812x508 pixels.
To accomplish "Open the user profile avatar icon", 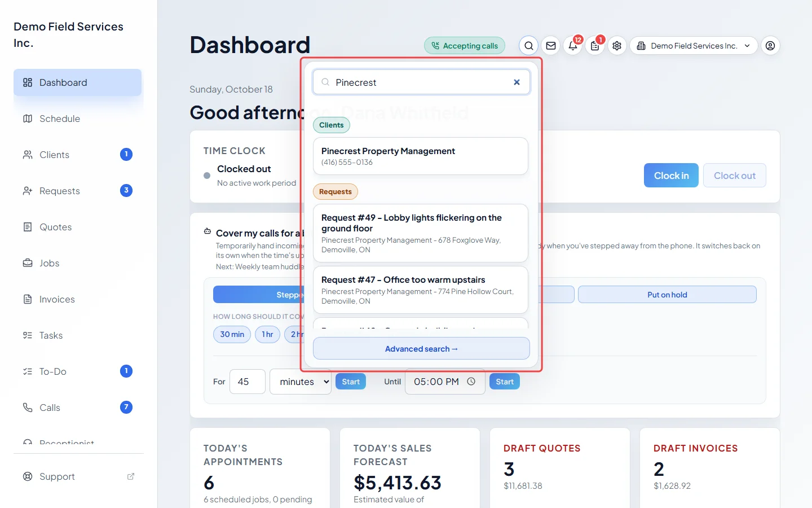I will 770,46.
